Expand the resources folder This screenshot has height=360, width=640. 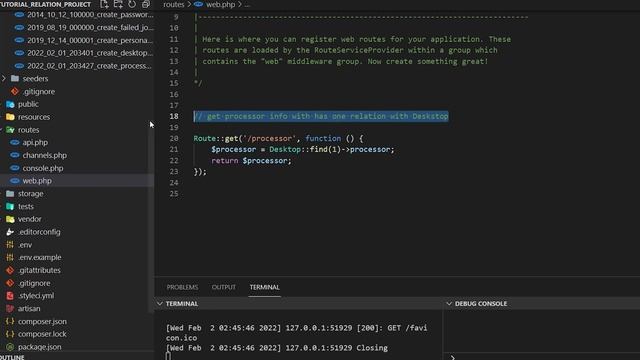coord(33,117)
